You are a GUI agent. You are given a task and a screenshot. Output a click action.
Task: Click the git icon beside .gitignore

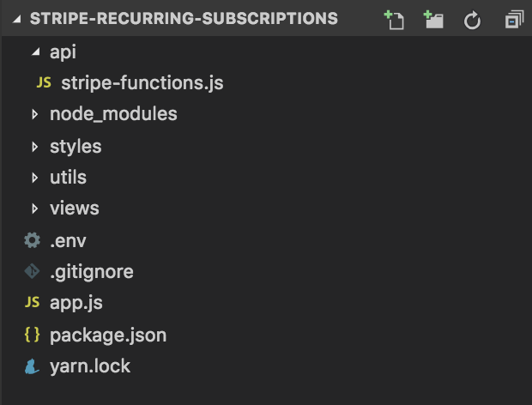click(33, 271)
